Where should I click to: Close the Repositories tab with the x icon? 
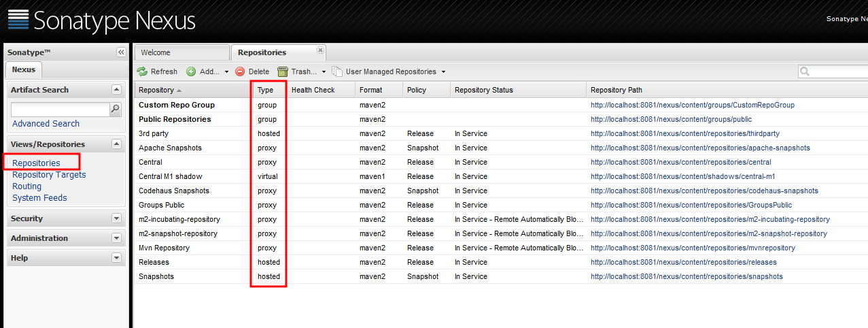[x=320, y=50]
